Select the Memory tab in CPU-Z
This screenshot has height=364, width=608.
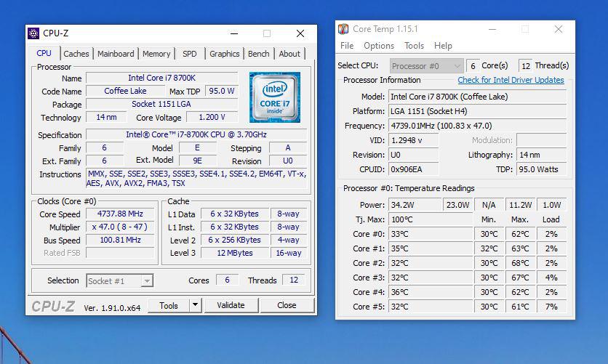click(156, 54)
